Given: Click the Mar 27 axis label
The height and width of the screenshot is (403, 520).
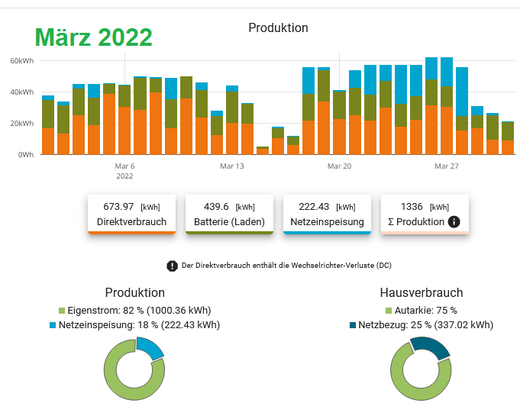Looking at the screenshot, I should [447, 166].
